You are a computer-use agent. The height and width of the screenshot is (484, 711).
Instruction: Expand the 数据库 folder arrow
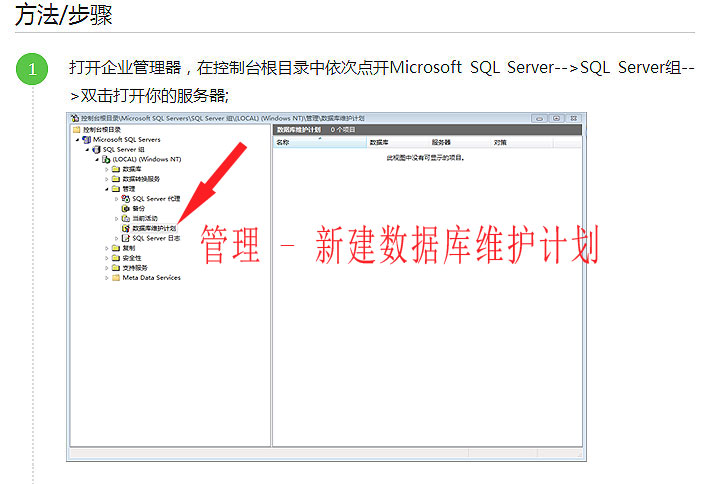pyautogui.click(x=107, y=169)
